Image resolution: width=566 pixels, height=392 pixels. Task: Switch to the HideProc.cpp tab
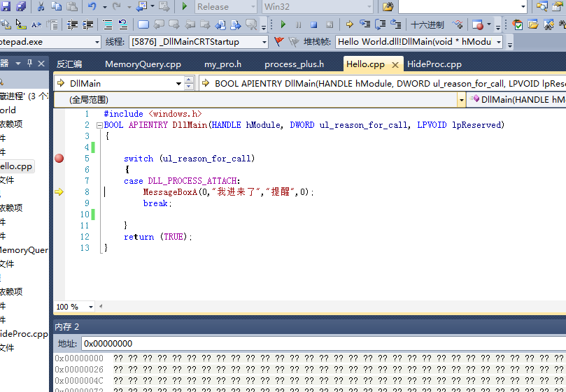click(434, 64)
